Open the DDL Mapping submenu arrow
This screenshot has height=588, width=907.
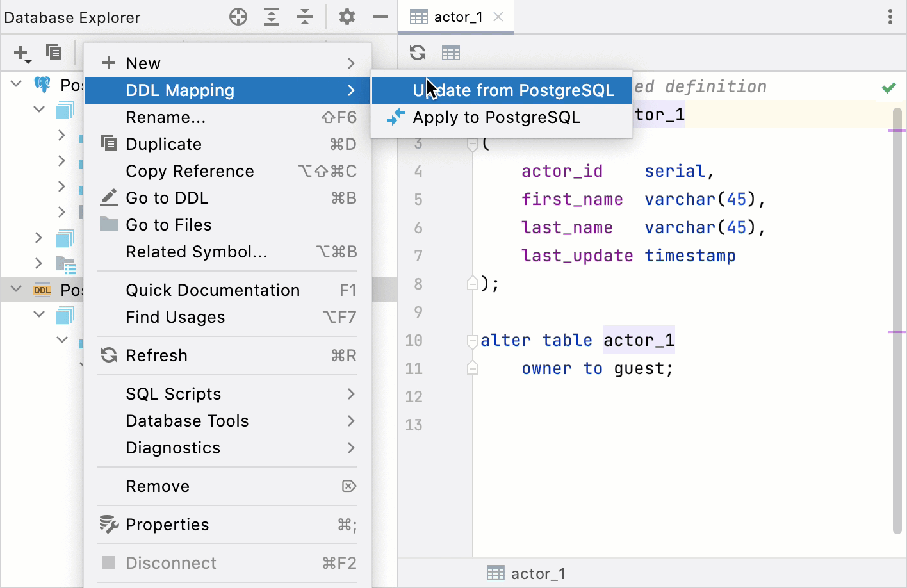(350, 90)
